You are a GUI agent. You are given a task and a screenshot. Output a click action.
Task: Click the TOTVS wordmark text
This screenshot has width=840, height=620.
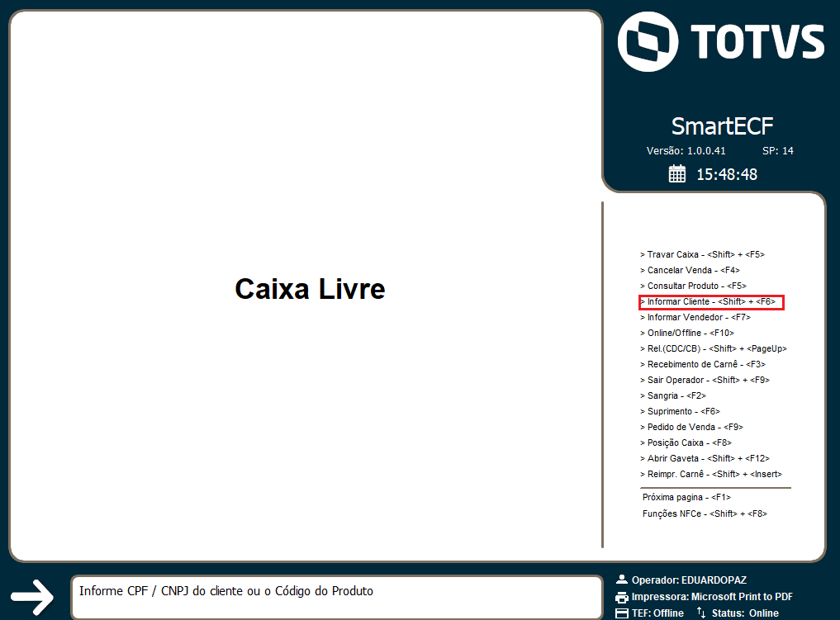757,42
